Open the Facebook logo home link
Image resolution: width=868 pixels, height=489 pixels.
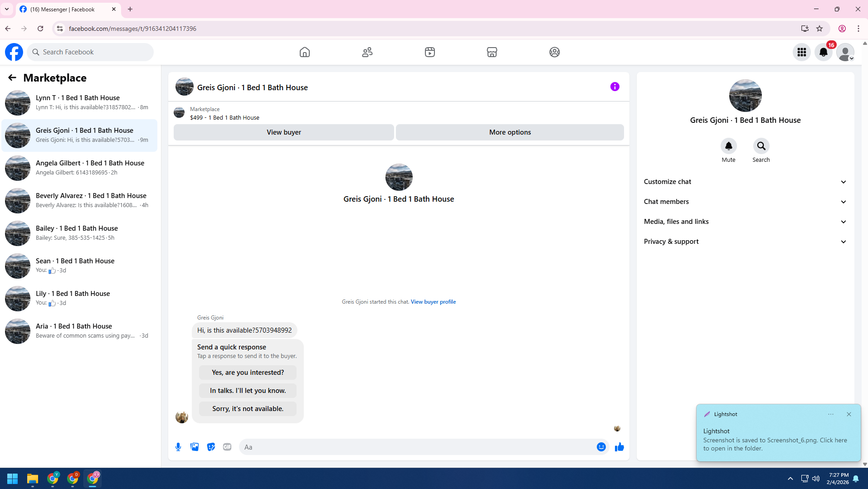(x=14, y=52)
